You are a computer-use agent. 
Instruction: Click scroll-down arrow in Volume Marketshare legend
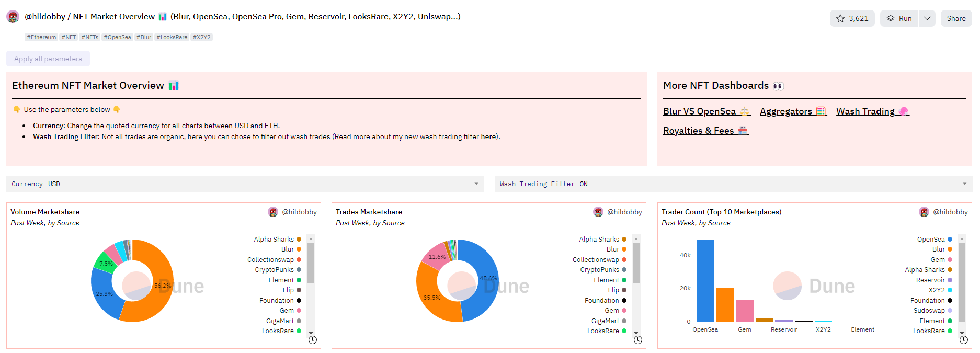(x=311, y=333)
